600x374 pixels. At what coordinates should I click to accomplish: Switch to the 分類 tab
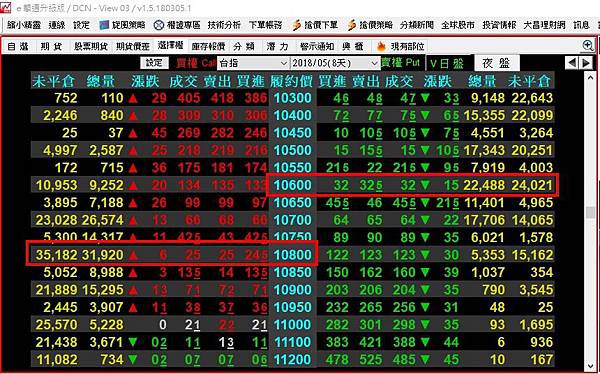tap(244, 47)
